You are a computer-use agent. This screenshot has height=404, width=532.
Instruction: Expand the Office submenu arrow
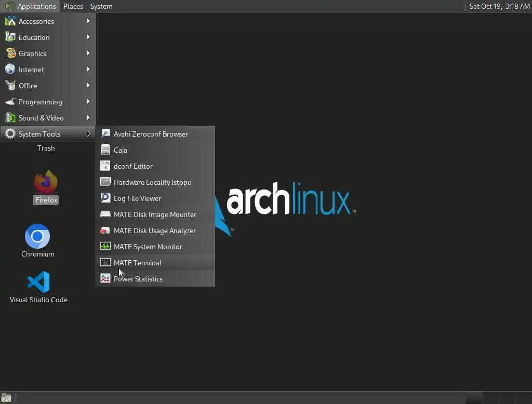click(88, 86)
